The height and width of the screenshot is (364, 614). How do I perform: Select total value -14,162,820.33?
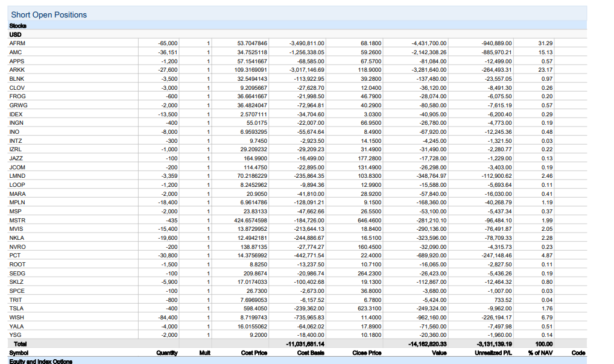427,345
